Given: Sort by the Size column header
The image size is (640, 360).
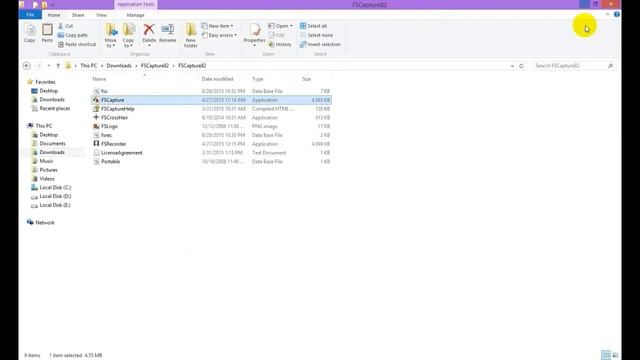Looking at the screenshot, I should point(307,79).
